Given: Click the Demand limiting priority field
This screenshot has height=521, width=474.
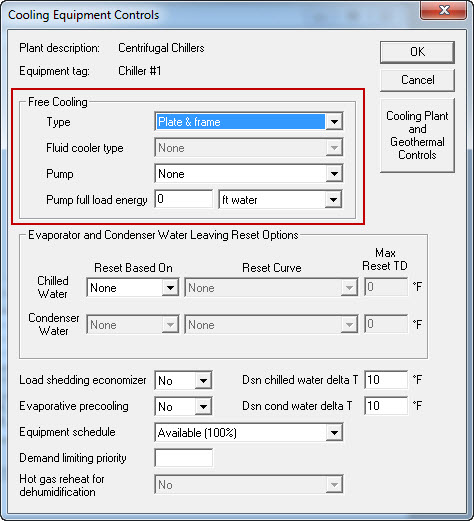Looking at the screenshot, I should [x=184, y=458].
